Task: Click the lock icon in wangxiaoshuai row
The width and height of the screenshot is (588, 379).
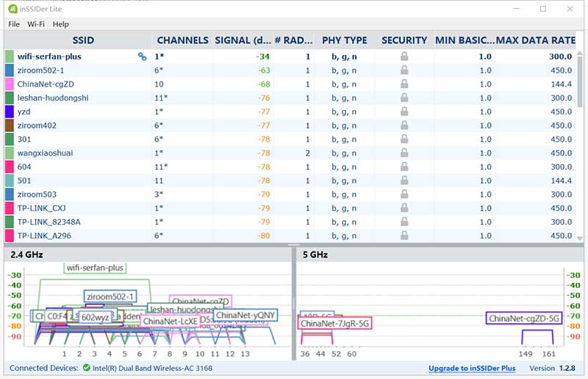Action: point(404,153)
